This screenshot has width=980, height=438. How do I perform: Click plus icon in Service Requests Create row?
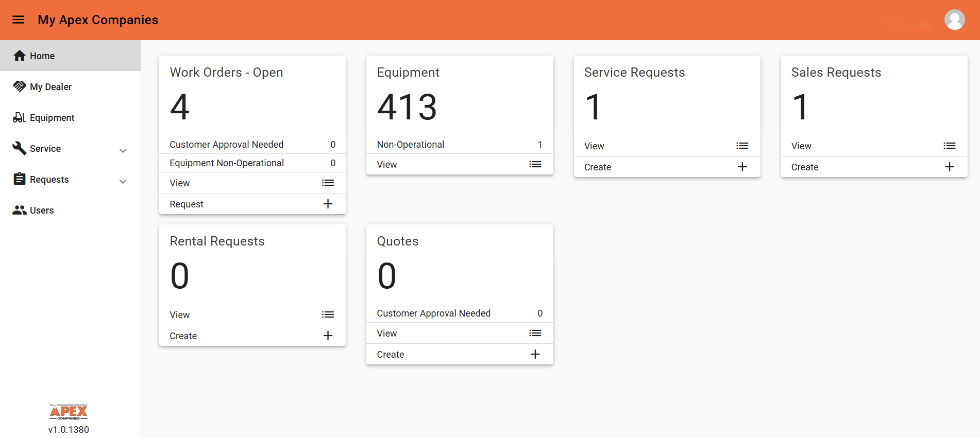tap(742, 167)
